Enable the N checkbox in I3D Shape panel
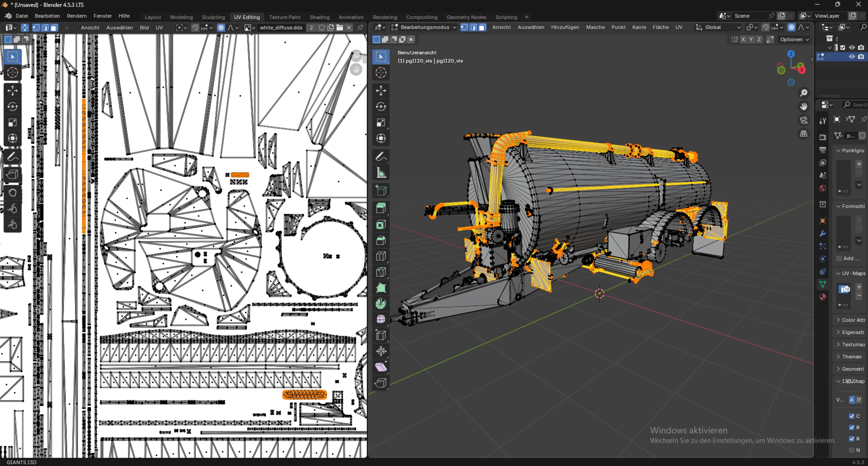The height and width of the screenshot is (466, 868). [x=851, y=450]
